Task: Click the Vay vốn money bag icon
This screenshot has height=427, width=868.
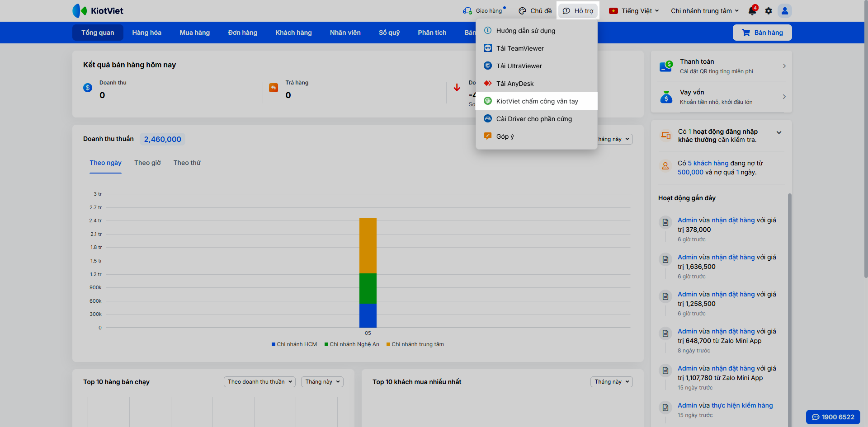Action: point(666,97)
